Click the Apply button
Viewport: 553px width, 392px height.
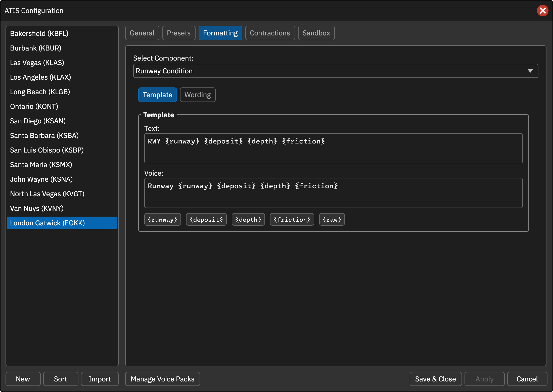484,379
